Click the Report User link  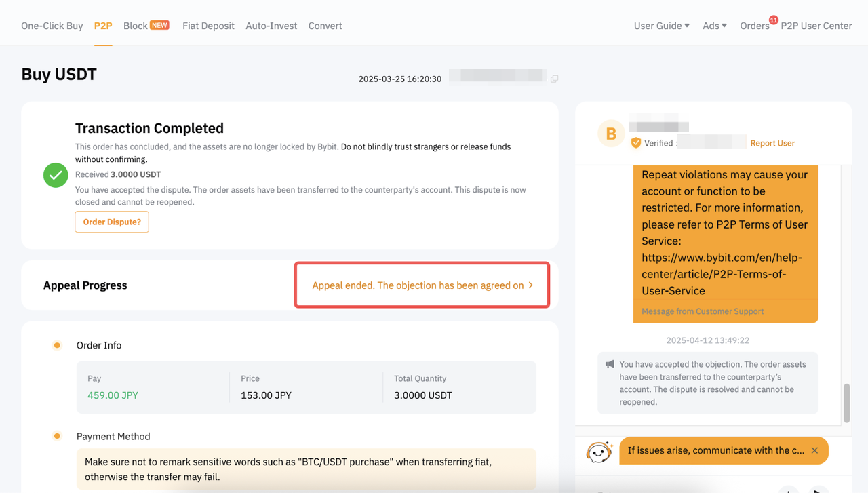coord(772,143)
